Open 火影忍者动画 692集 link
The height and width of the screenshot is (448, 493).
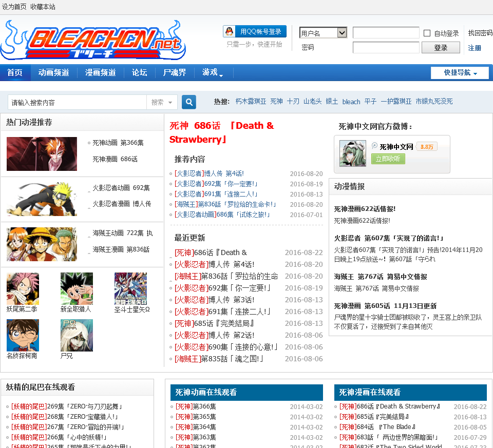pyautogui.click(x=121, y=188)
